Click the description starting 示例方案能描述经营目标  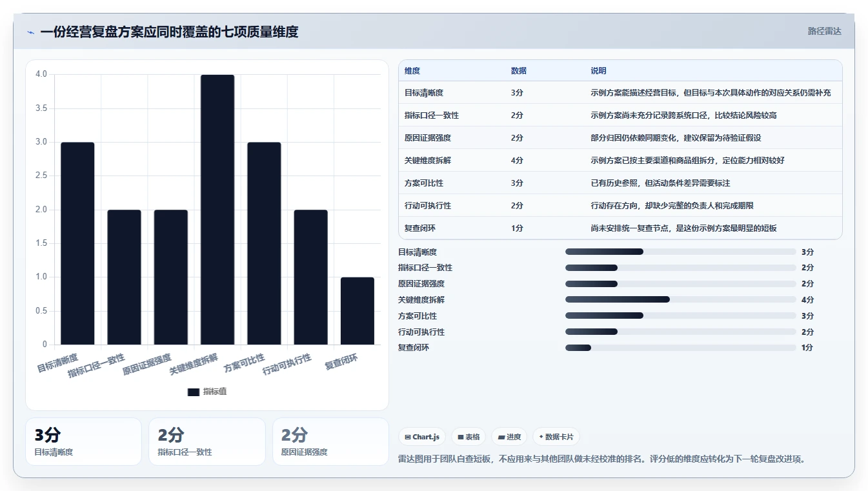[x=711, y=93]
